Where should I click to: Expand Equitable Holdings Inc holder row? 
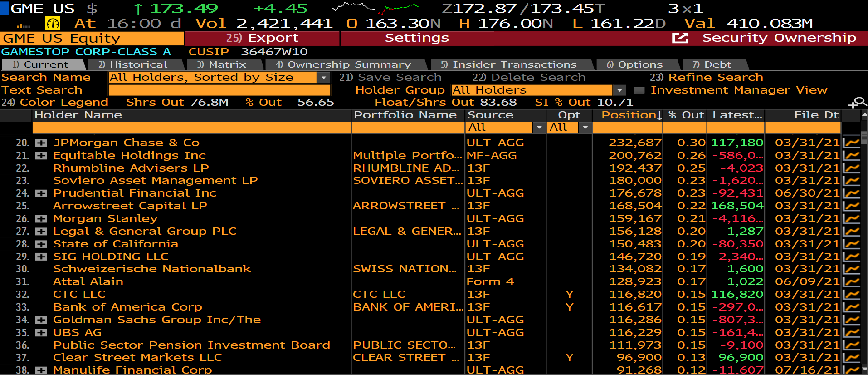tap(41, 156)
